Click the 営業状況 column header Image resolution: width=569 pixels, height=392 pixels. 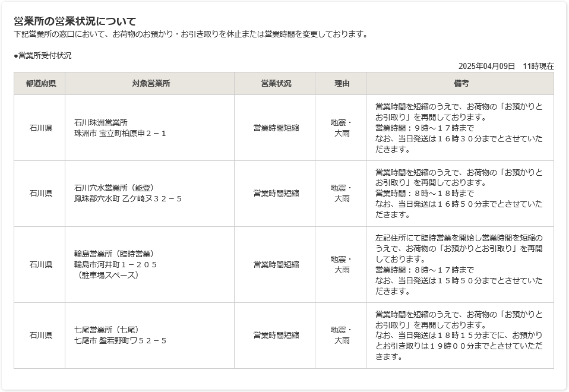click(276, 84)
